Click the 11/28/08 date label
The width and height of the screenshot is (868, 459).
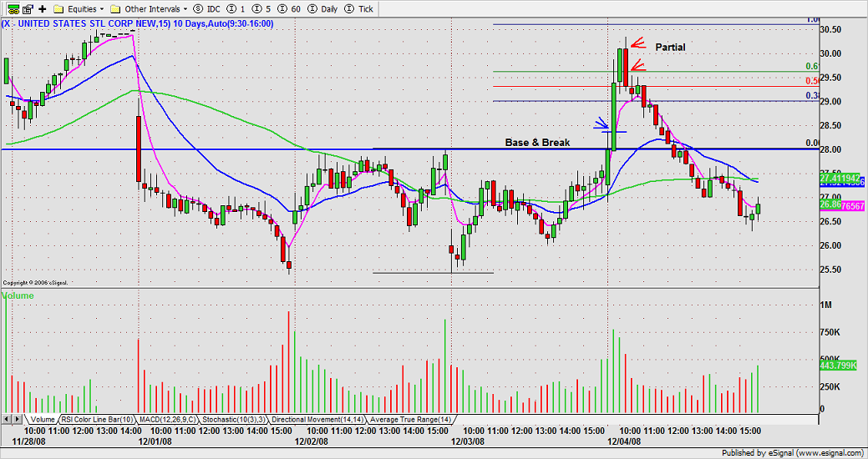(x=30, y=441)
